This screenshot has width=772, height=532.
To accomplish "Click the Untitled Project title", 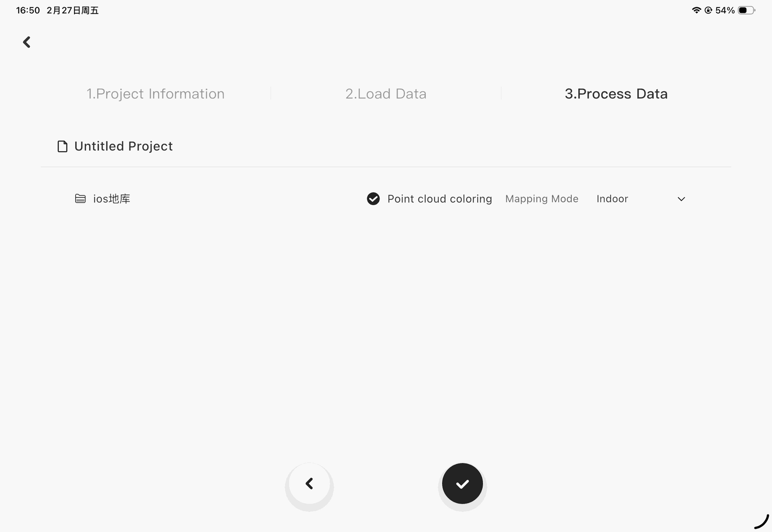I will pos(123,146).
